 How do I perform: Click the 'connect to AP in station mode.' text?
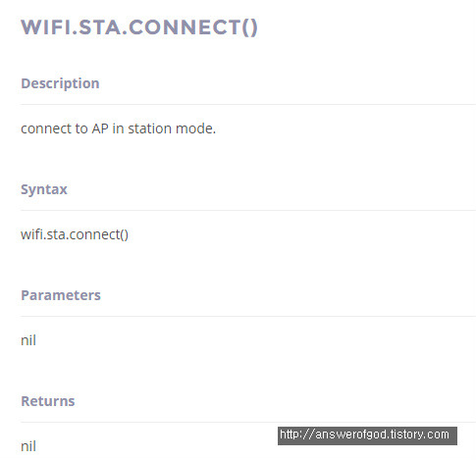(118, 128)
